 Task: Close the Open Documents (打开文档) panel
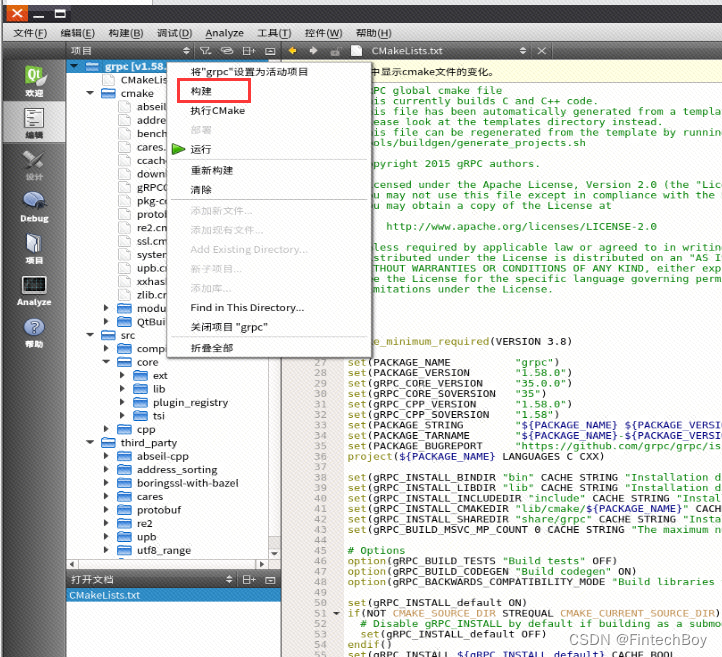click(270, 580)
